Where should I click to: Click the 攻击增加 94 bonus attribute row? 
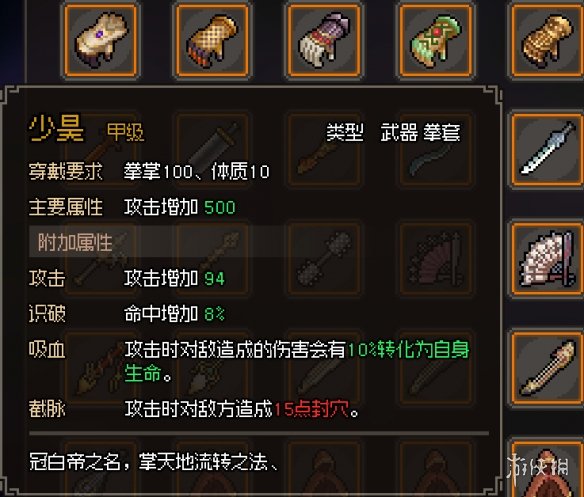click(x=127, y=278)
